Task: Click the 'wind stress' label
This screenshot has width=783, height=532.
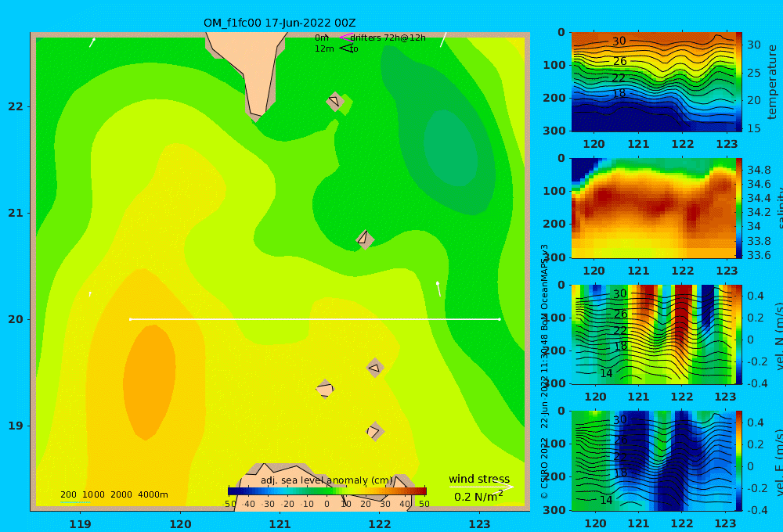Action: point(479,479)
